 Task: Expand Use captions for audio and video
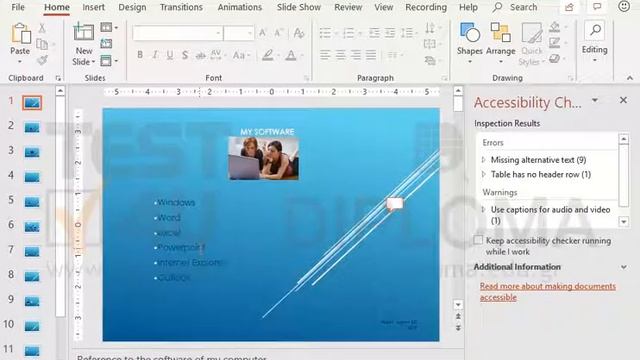484,210
